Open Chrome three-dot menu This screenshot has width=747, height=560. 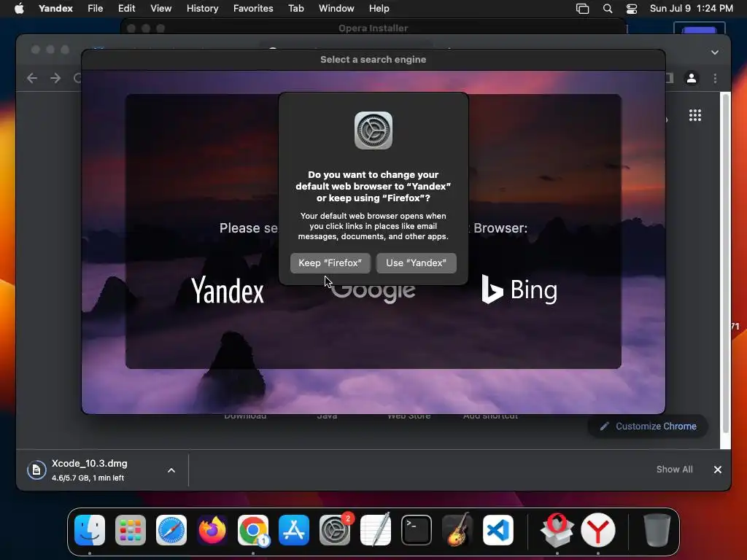coord(715,78)
